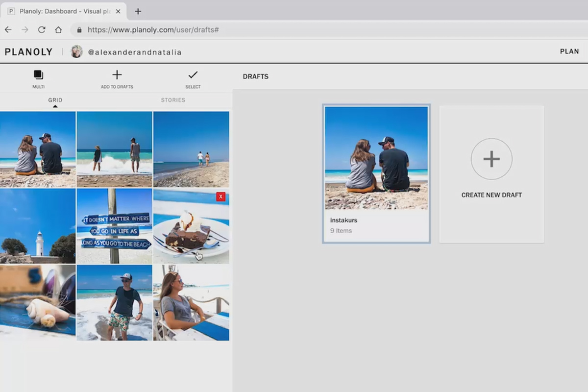Viewport: 588px width, 392px height.
Task: Switch to the GRID tab
Action: (55, 100)
